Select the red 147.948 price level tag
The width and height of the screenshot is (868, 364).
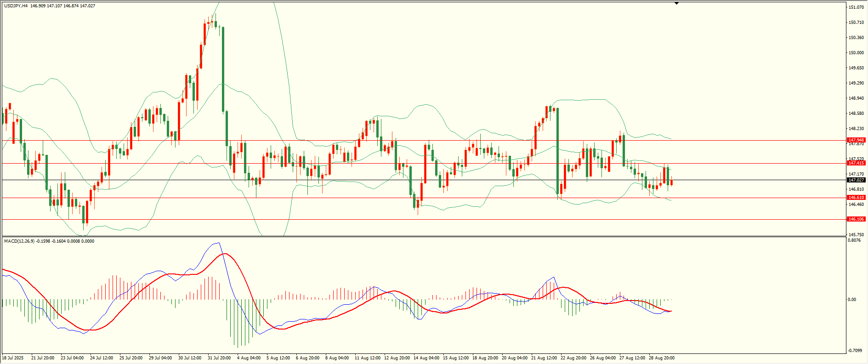(x=856, y=140)
